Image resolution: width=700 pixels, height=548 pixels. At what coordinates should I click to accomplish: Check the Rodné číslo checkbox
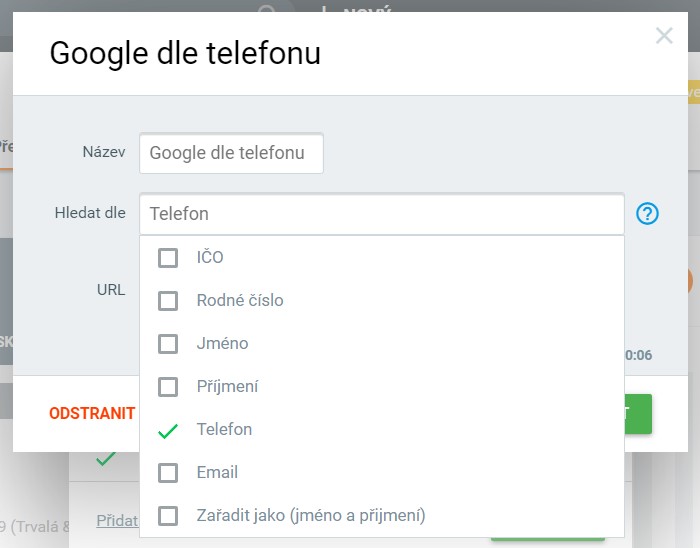pos(168,301)
